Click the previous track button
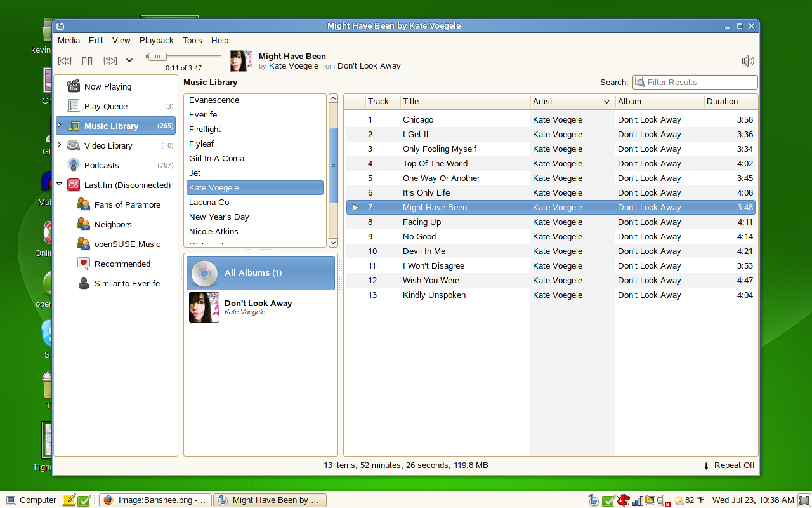Image resolution: width=812 pixels, height=508 pixels. point(65,61)
